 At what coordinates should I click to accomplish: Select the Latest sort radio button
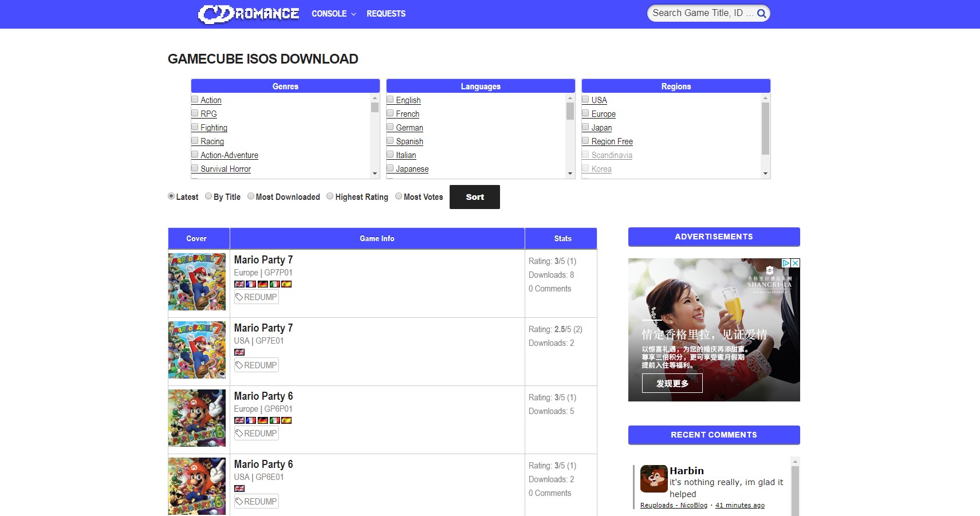tap(171, 196)
